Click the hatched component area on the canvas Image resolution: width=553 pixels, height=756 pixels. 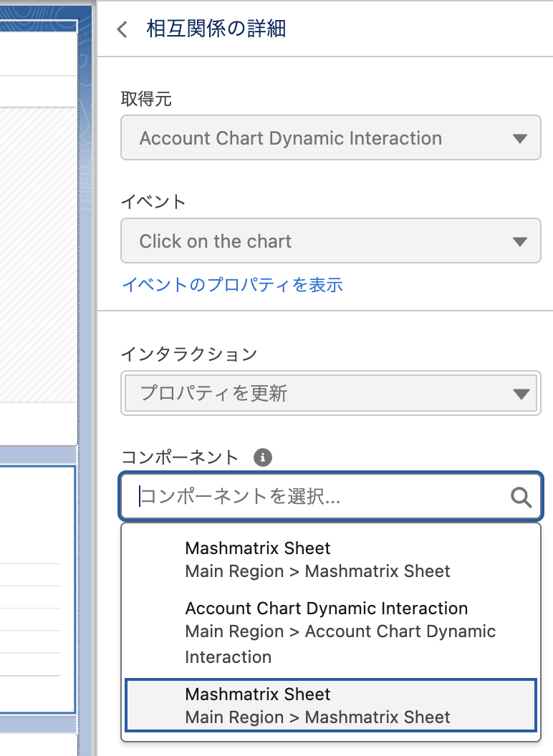[37, 251]
